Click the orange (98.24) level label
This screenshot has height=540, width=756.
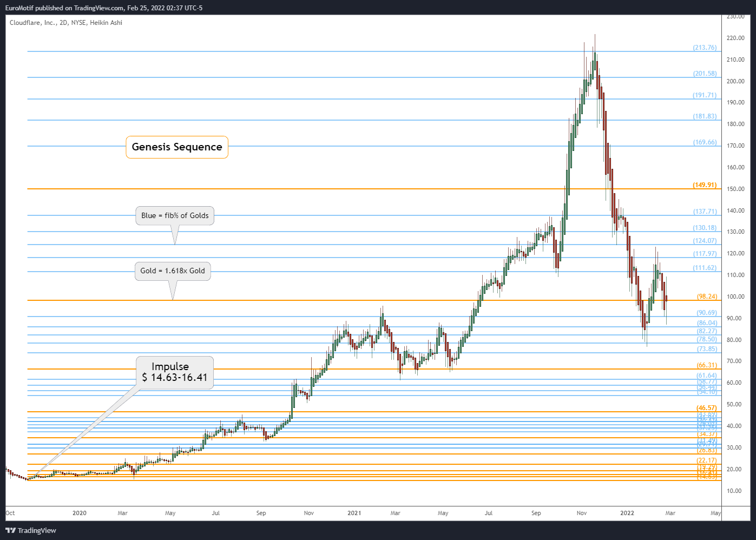(707, 297)
